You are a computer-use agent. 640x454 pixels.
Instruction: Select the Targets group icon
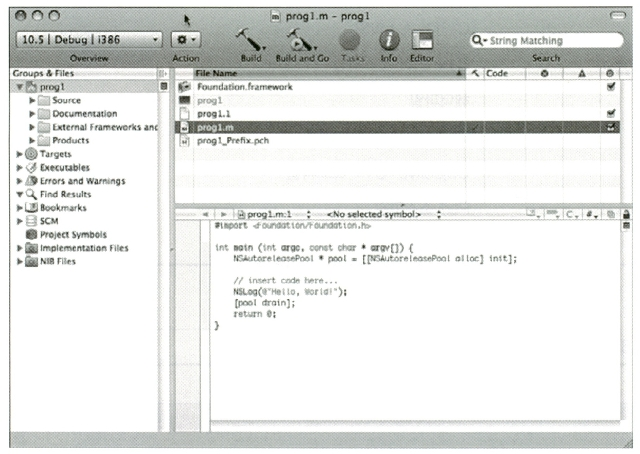[31, 155]
